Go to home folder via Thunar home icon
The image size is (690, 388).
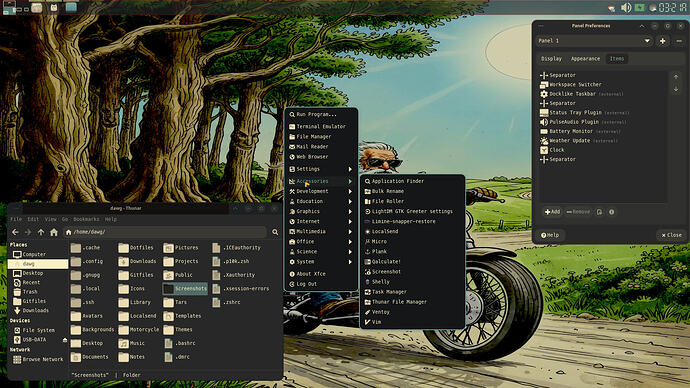[x=54, y=232]
